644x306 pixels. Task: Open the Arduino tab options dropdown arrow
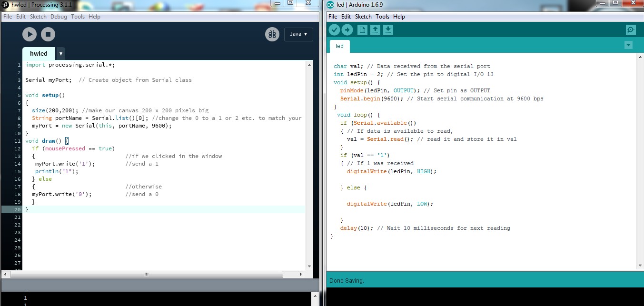tap(628, 45)
